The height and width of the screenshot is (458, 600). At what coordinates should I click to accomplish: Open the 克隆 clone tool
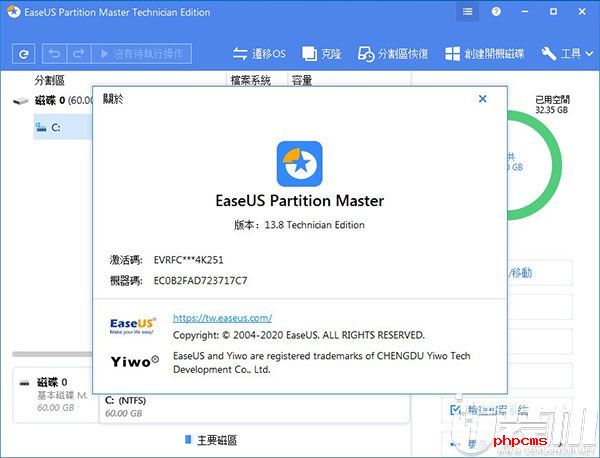pyautogui.click(x=321, y=54)
